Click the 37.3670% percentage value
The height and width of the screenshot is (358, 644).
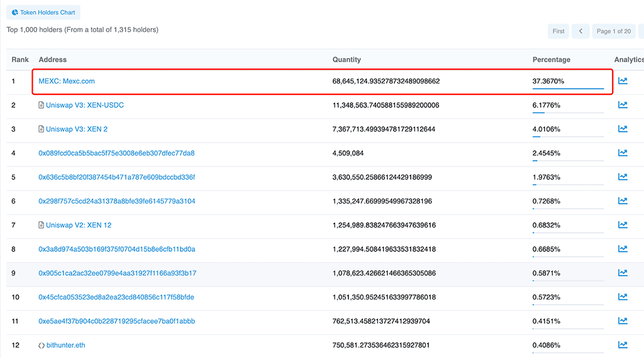point(548,81)
